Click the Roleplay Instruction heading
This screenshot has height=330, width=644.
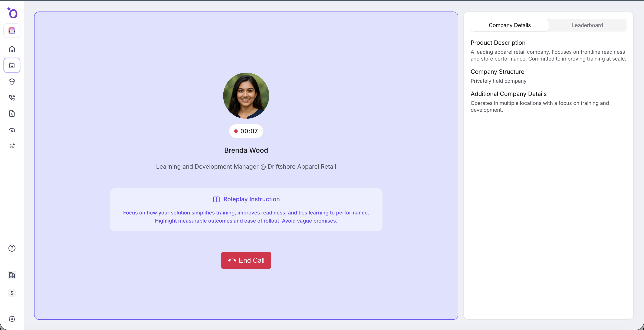(251, 199)
